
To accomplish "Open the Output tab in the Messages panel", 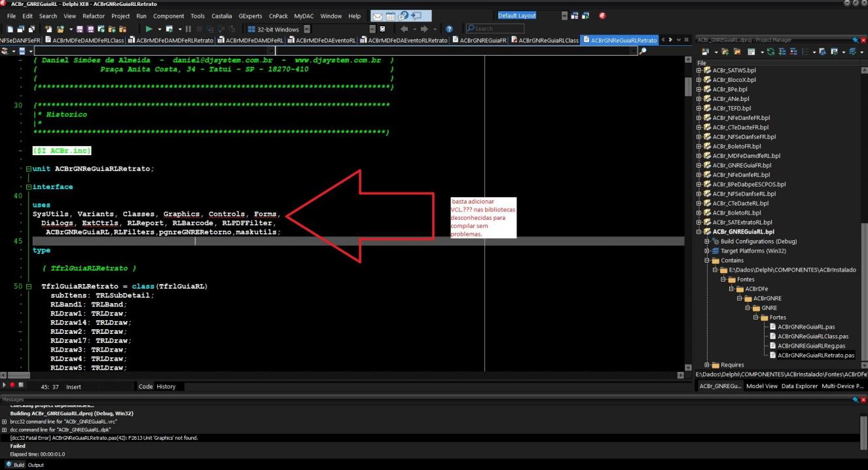I will pos(35,465).
